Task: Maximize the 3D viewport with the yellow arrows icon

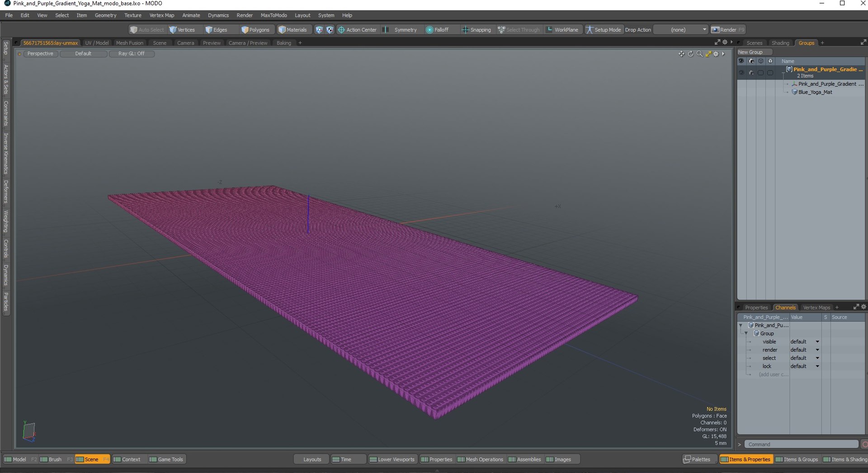Action: [x=708, y=54]
